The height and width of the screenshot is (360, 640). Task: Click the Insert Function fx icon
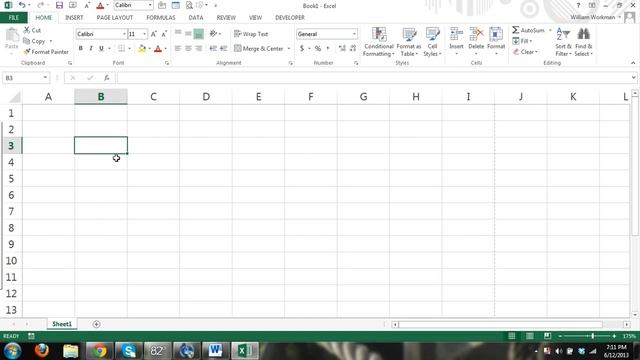click(107, 78)
